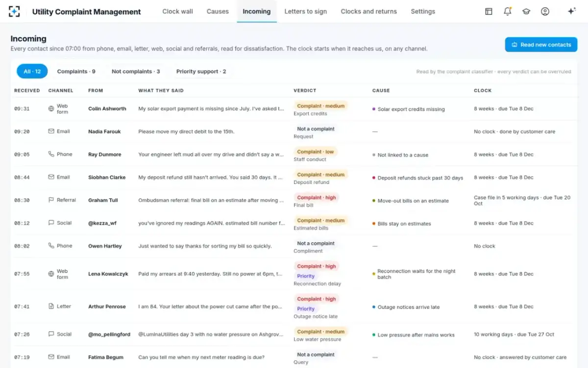The height and width of the screenshot is (368, 588).
Task: Click social icon in @kezza_wf row
Action: [x=51, y=223]
